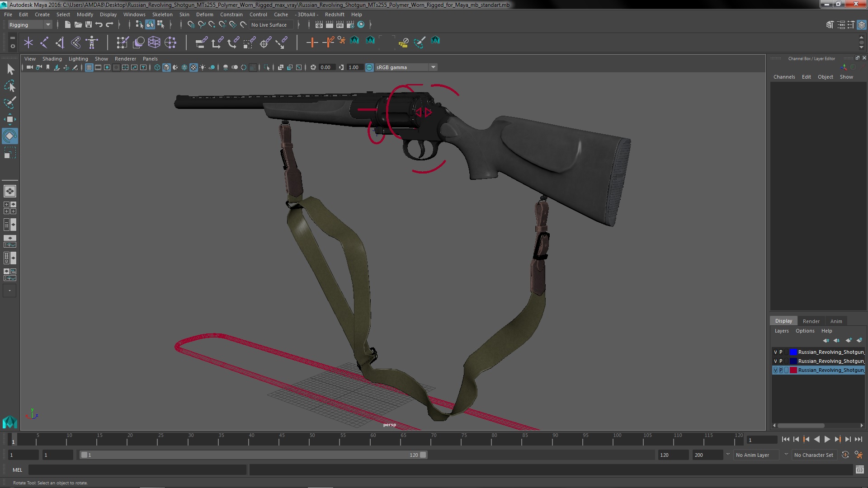Click the Human figure skeleton shelf icon
Image resolution: width=868 pixels, height=488 pixels.
(x=92, y=42)
